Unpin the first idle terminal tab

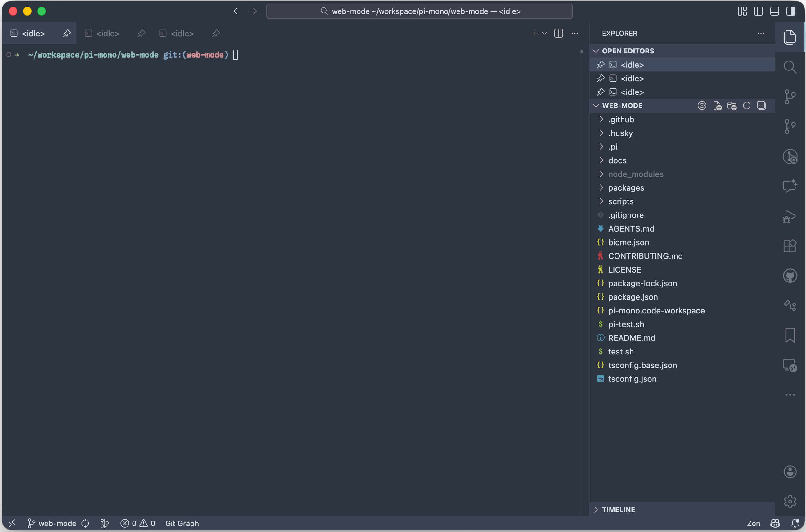tap(67, 33)
